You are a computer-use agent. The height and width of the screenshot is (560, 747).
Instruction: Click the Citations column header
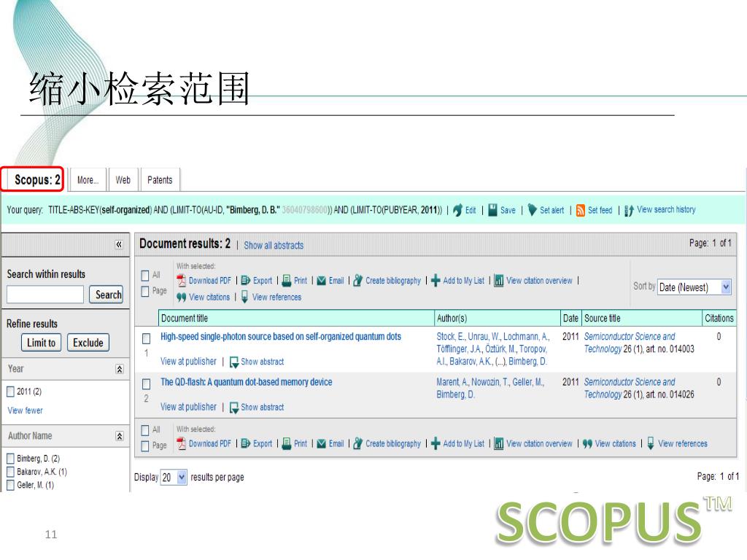coord(719,318)
